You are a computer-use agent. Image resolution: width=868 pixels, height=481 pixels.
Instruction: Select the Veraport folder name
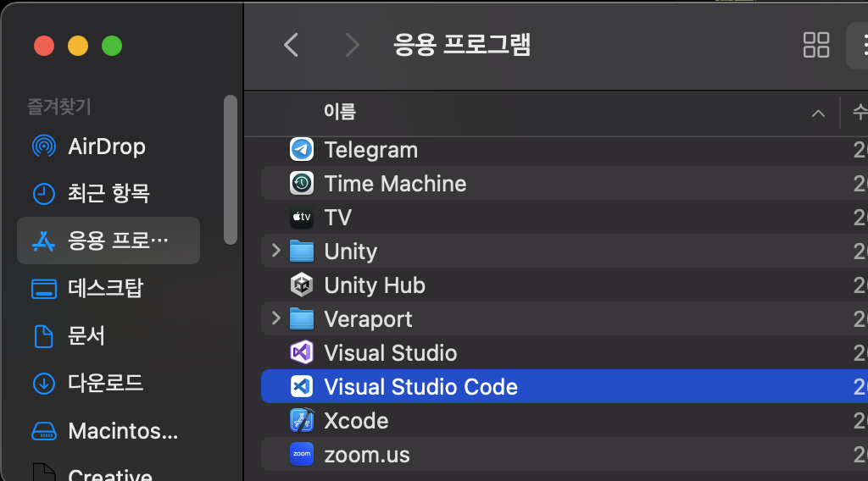(368, 319)
